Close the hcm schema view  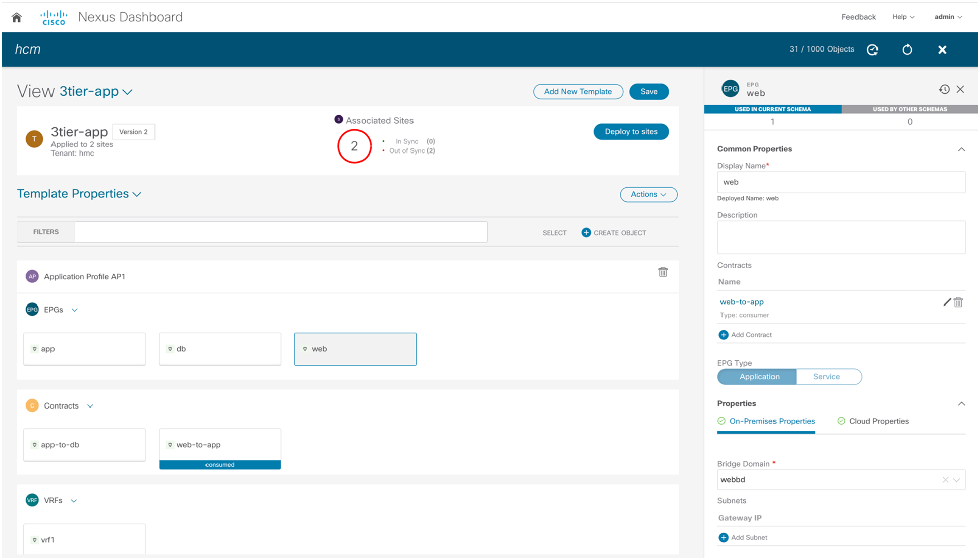(942, 49)
